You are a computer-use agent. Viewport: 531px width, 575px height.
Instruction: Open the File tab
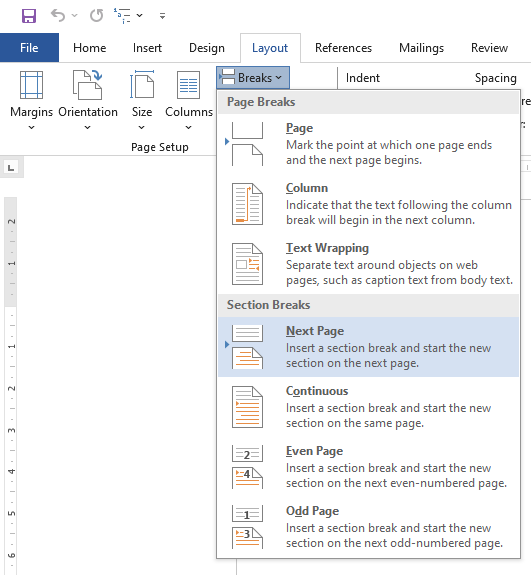[29, 48]
